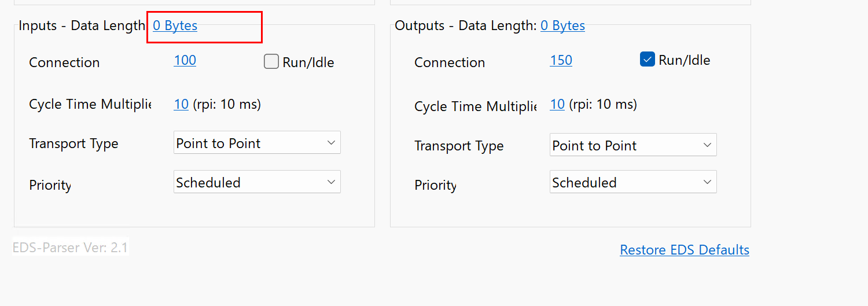Screen dimensions: 868x306
Task: Expand the Inputs Transport Type dropdown
Action: coord(257,143)
